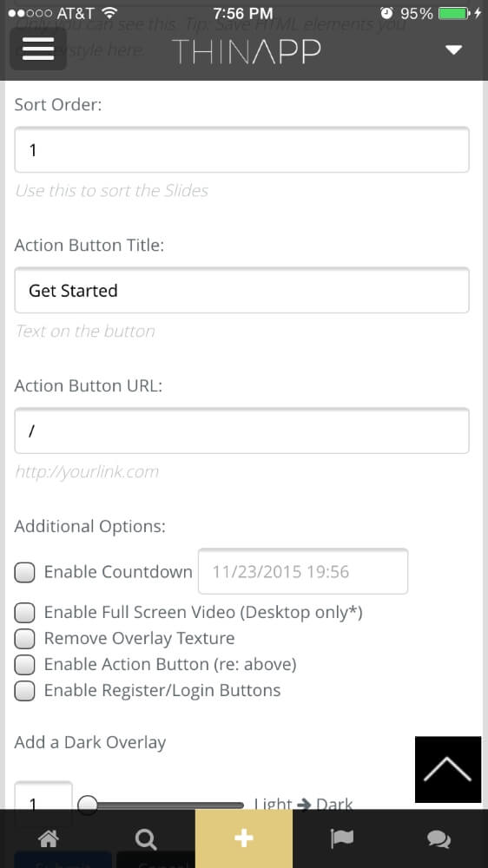Expand the top-right dropdown arrow
This screenshot has width=488, height=868.
coord(453,49)
